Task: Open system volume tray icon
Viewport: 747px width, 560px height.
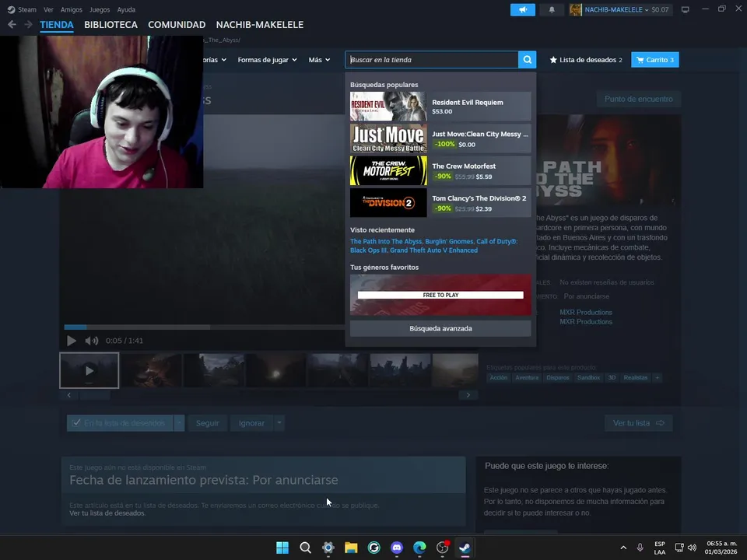Action: [x=693, y=548]
